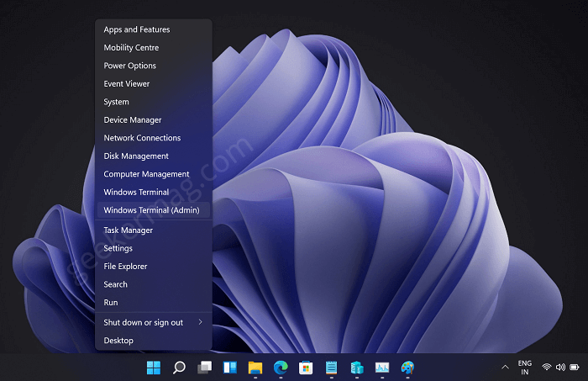The image size is (588, 381).
Task: Launch File Explorer from the taskbar
Action: coord(255,368)
